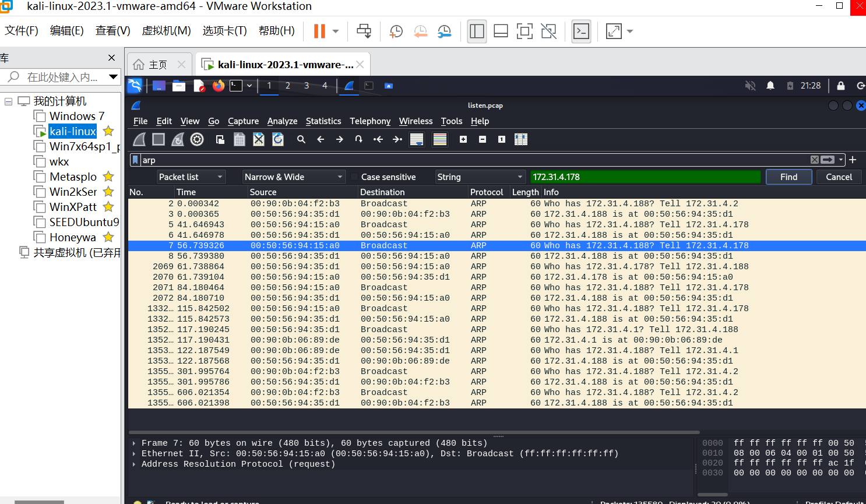866x504 pixels.
Task: Sort by the Protocol column header
Action: tap(487, 192)
